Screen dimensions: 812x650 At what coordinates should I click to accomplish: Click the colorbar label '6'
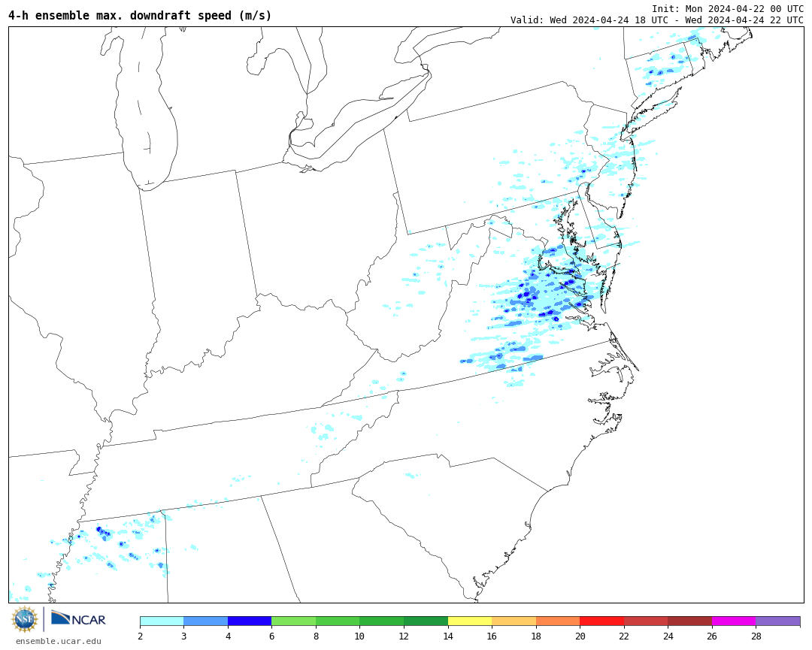[272, 636]
